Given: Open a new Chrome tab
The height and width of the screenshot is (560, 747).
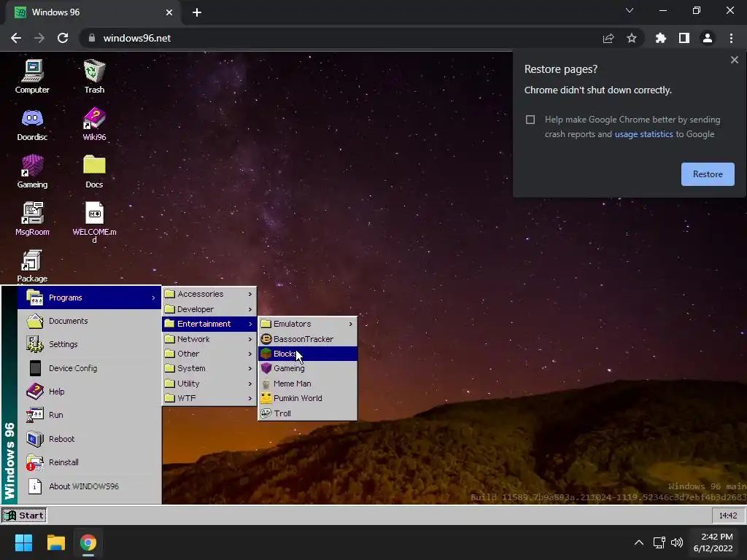Looking at the screenshot, I should pos(197,12).
